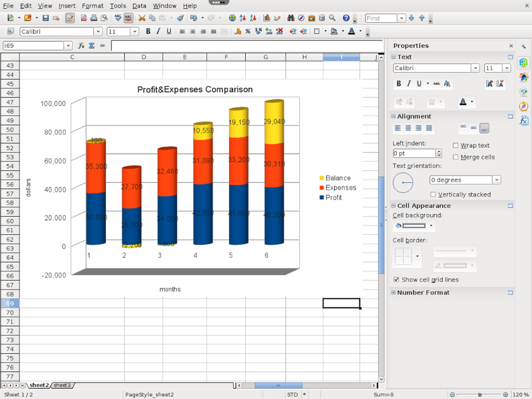Click Bold in the Properties panel

(x=399, y=84)
